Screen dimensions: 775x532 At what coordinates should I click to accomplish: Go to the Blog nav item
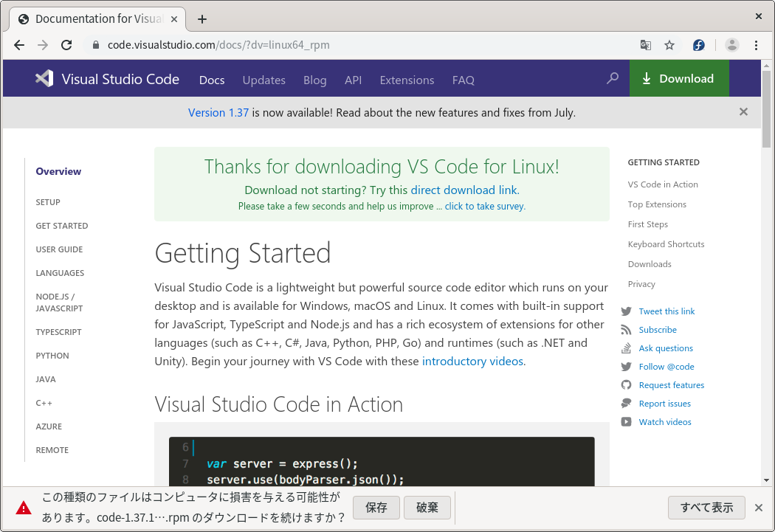point(315,80)
